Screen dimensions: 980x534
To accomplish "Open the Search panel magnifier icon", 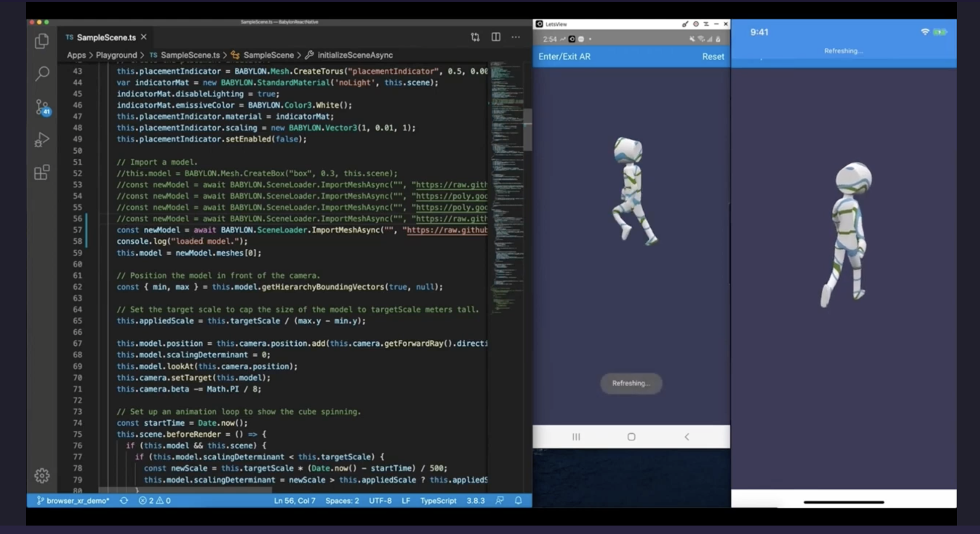I will [x=41, y=74].
